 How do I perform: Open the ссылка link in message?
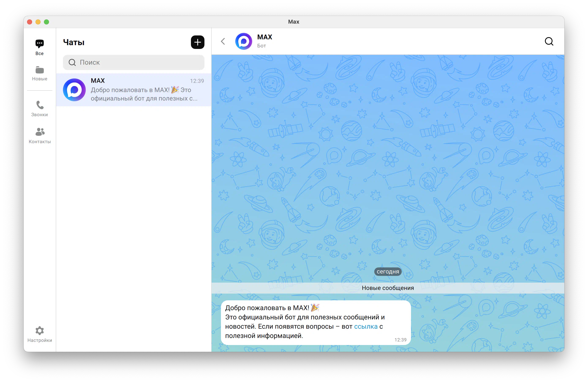pos(365,326)
